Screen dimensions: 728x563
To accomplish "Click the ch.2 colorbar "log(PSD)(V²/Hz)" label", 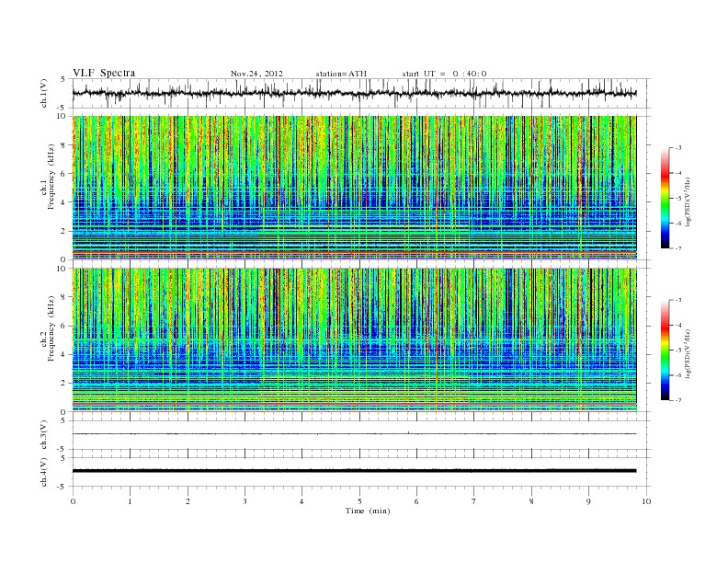I will 688,353.
